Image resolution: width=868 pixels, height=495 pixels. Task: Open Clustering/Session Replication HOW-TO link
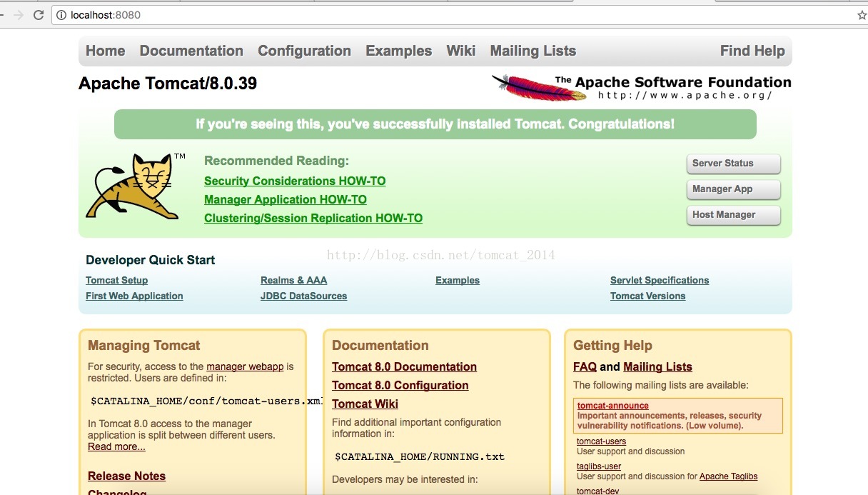click(x=313, y=219)
